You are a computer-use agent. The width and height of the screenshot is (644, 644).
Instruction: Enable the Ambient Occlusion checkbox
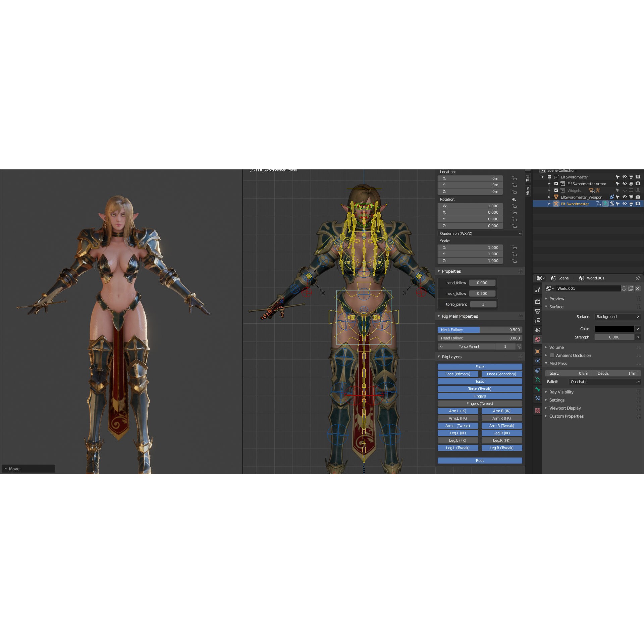552,355
